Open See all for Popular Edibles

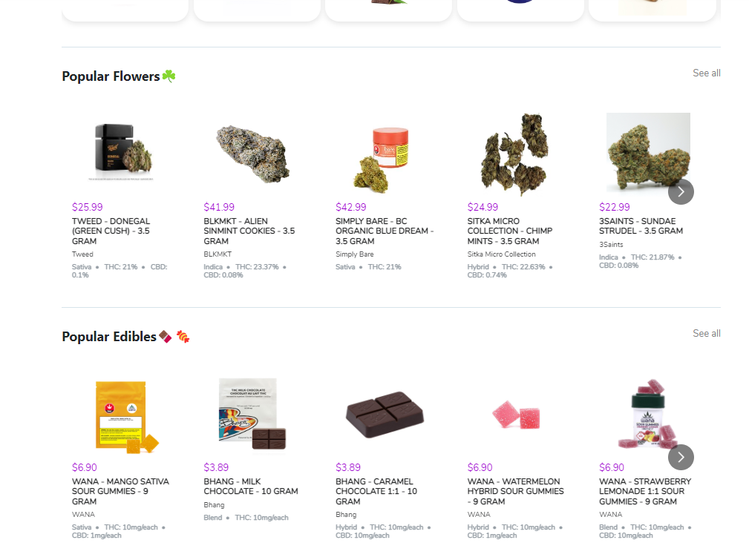point(707,333)
